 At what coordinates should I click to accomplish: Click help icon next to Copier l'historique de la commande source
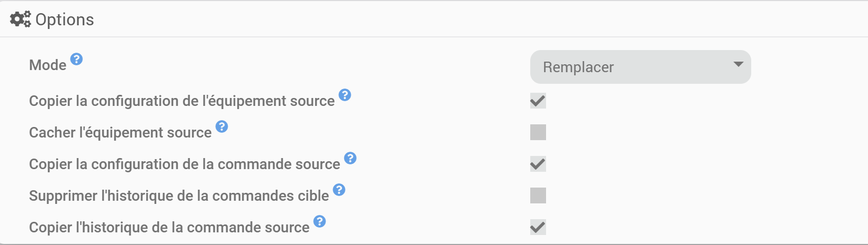tap(319, 221)
